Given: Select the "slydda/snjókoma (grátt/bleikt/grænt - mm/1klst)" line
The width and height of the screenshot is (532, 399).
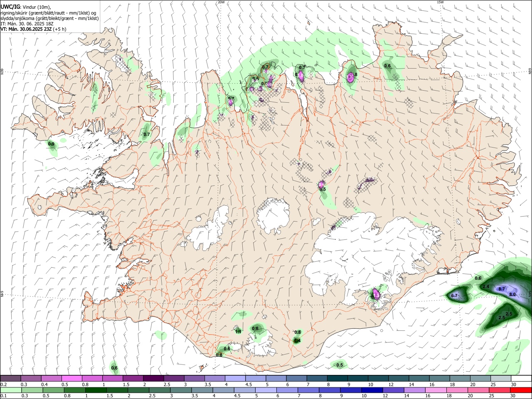Looking at the screenshot, I should (x=49, y=18).
